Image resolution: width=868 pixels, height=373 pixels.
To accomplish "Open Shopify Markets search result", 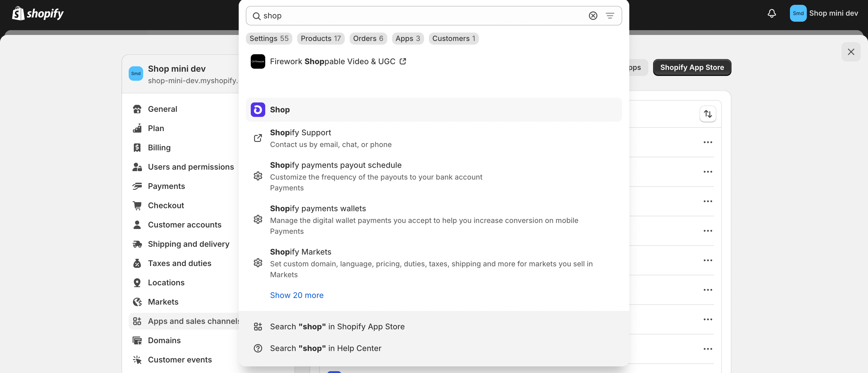I will click(x=434, y=263).
